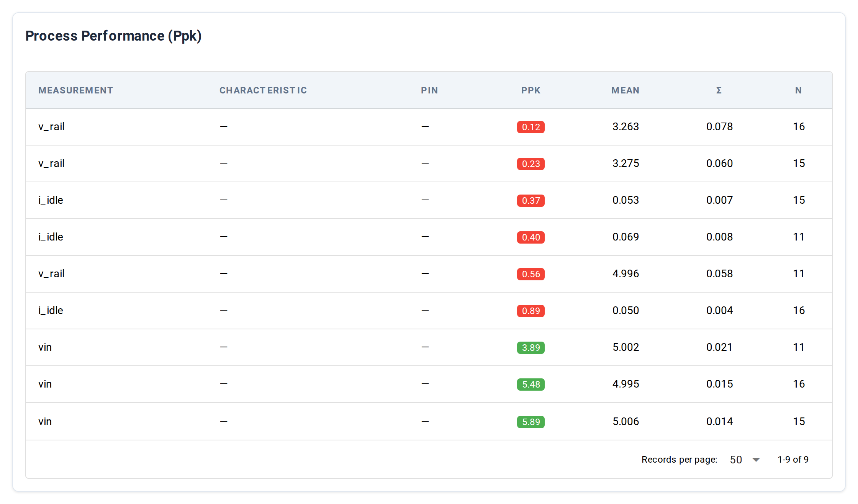Viewport: 858px width, 504px height.
Task: Click the sigma value 0.014
Action: click(720, 422)
